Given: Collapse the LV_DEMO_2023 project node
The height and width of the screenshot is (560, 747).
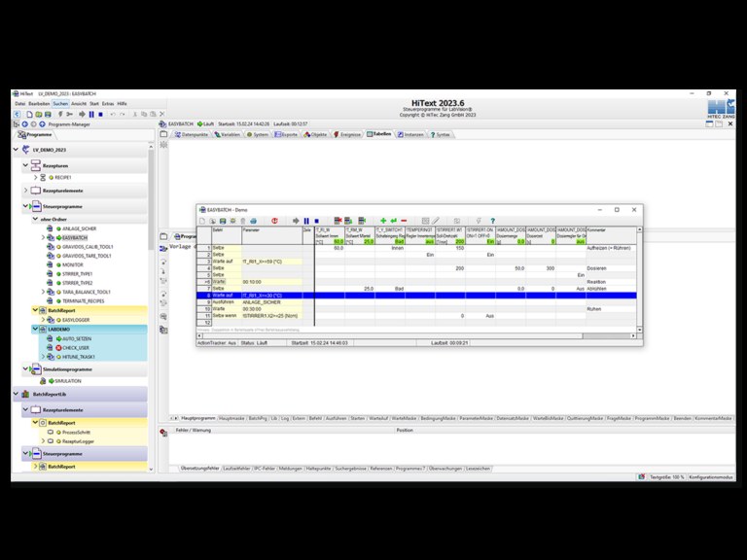Looking at the screenshot, I should click(x=16, y=150).
